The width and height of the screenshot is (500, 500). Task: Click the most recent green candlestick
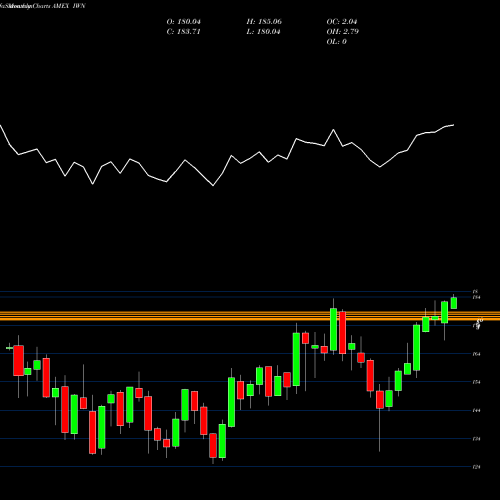[x=454, y=303]
